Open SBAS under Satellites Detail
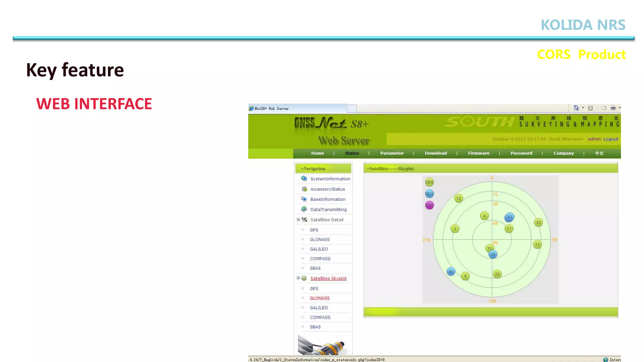The height and width of the screenshot is (362, 644). [315, 268]
